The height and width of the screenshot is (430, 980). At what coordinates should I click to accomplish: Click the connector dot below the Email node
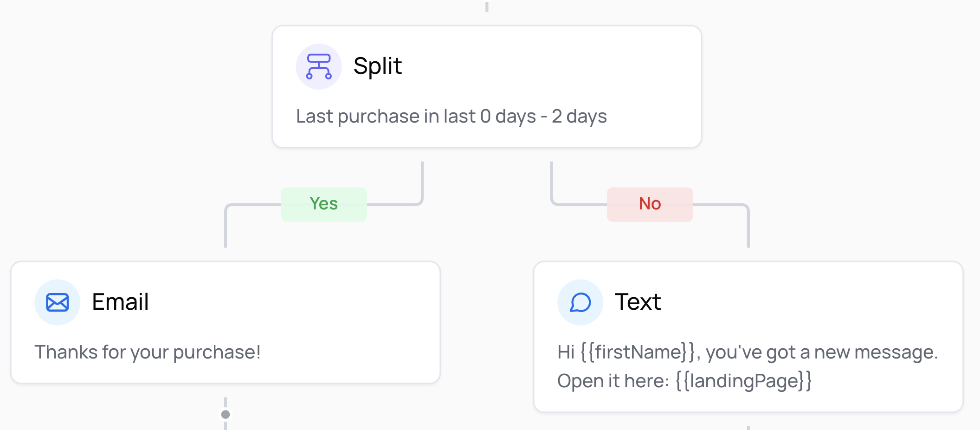click(x=226, y=414)
